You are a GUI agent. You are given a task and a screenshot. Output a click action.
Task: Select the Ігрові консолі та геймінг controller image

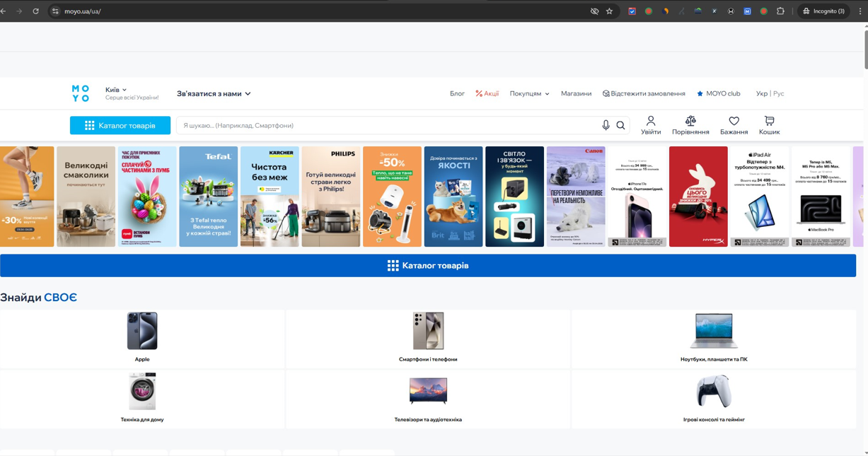tap(714, 391)
